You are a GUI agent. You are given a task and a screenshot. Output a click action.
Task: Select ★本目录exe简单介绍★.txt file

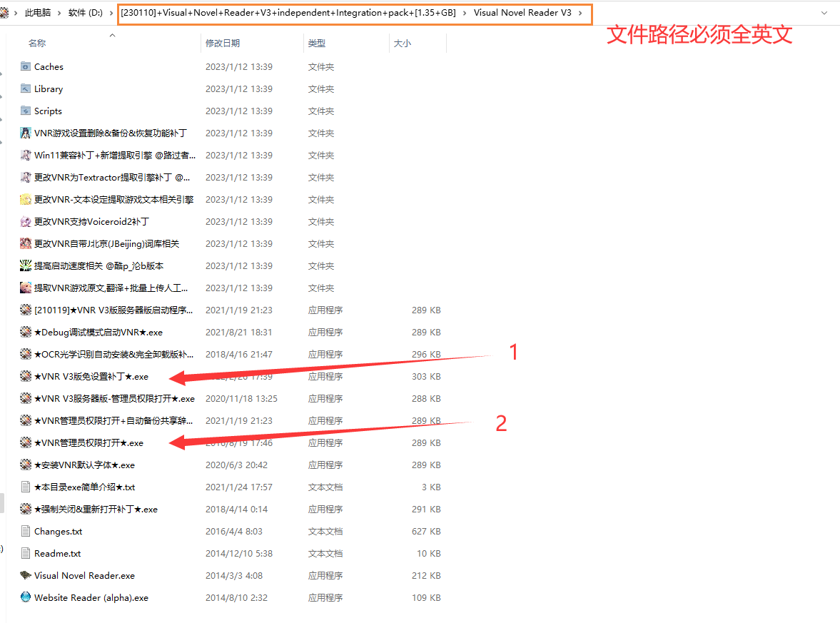[x=84, y=487]
